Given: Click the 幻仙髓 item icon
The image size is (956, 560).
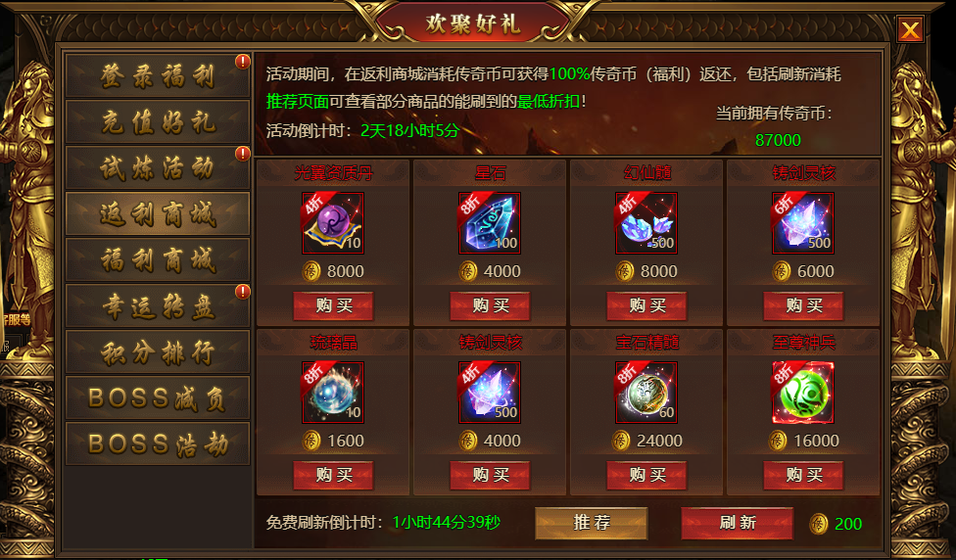Looking at the screenshot, I should coord(646,223).
